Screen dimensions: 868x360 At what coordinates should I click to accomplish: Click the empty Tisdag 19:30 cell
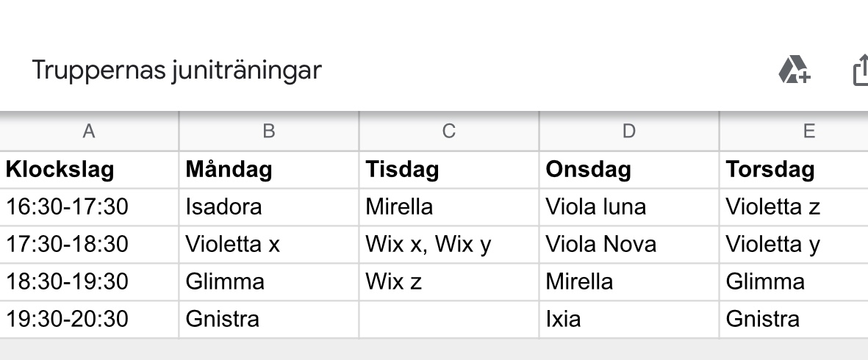click(449, 320)
